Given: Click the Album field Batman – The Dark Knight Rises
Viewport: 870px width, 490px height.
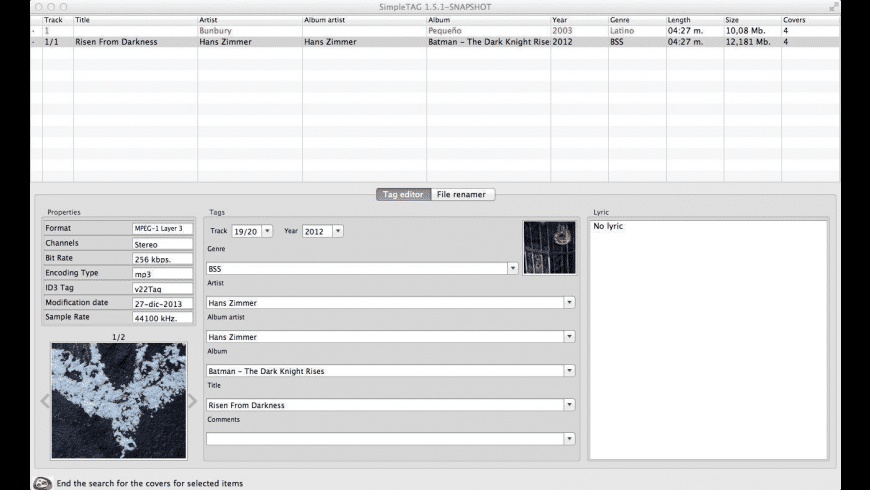Looking at the screenshot, I should tap(385, 371).
